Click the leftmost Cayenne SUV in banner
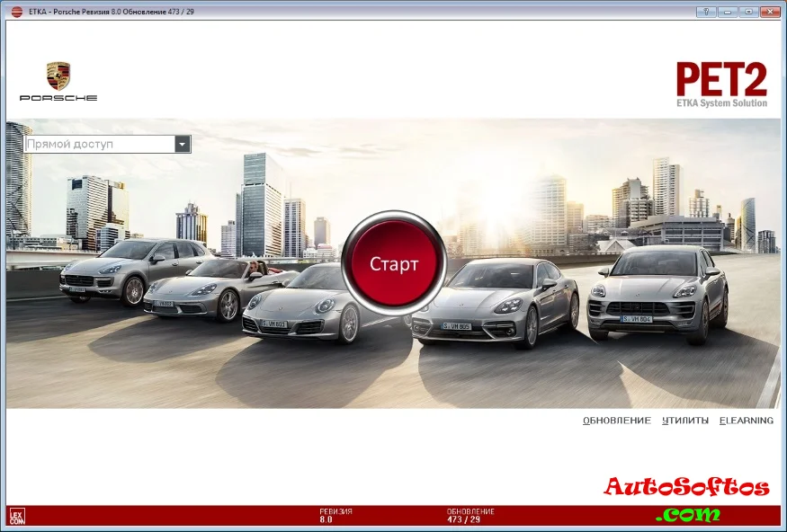787x532 pixels. [128, 269]
